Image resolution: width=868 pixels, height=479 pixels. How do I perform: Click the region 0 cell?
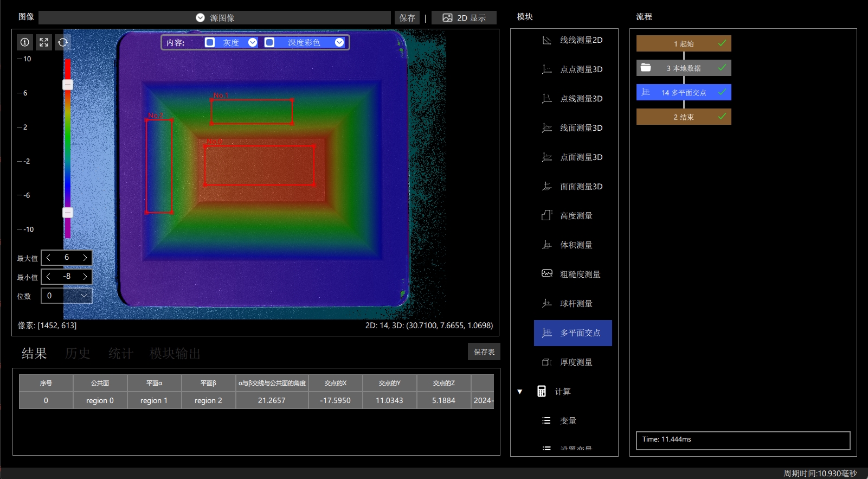100,400
